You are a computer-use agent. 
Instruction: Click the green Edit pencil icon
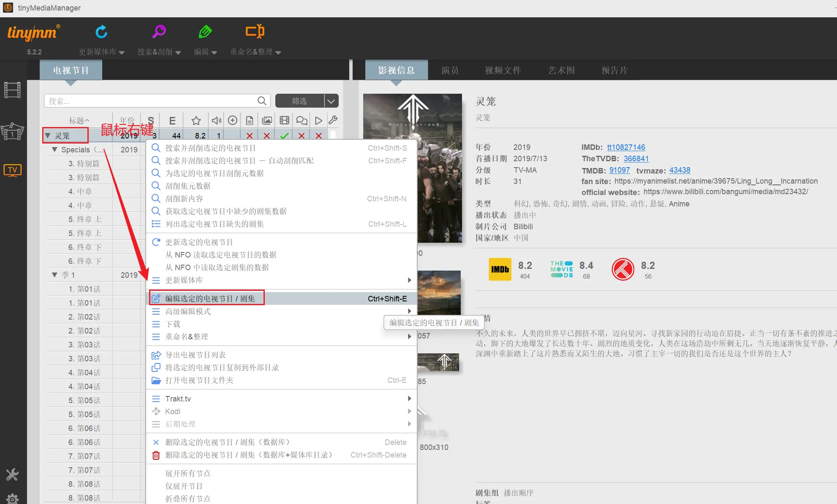[205, 32]
